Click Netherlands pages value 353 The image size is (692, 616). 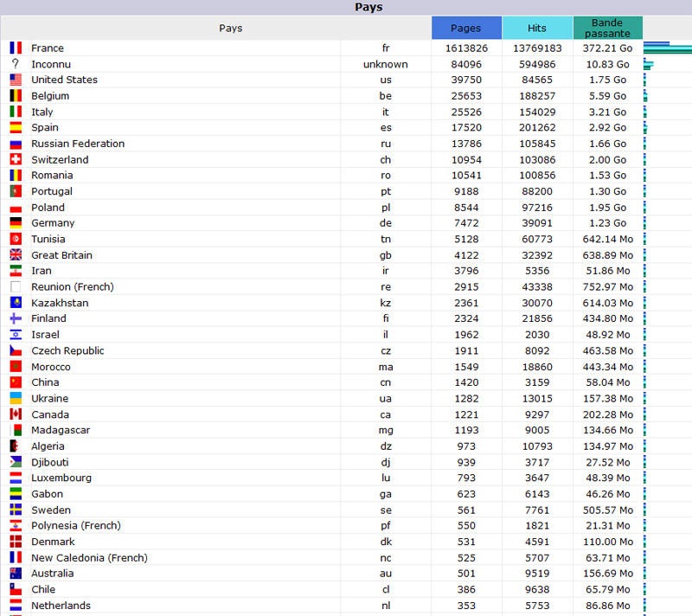pyautogui.click(x=466, y=606)
